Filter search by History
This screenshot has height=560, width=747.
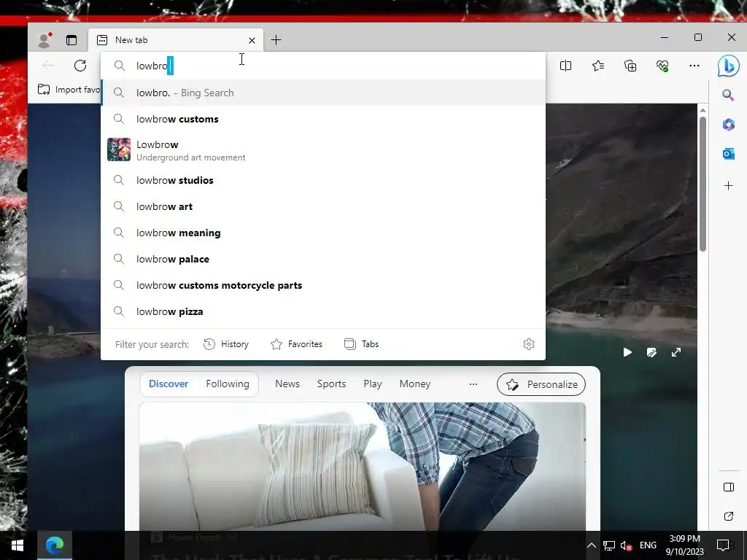coord(226,344)
